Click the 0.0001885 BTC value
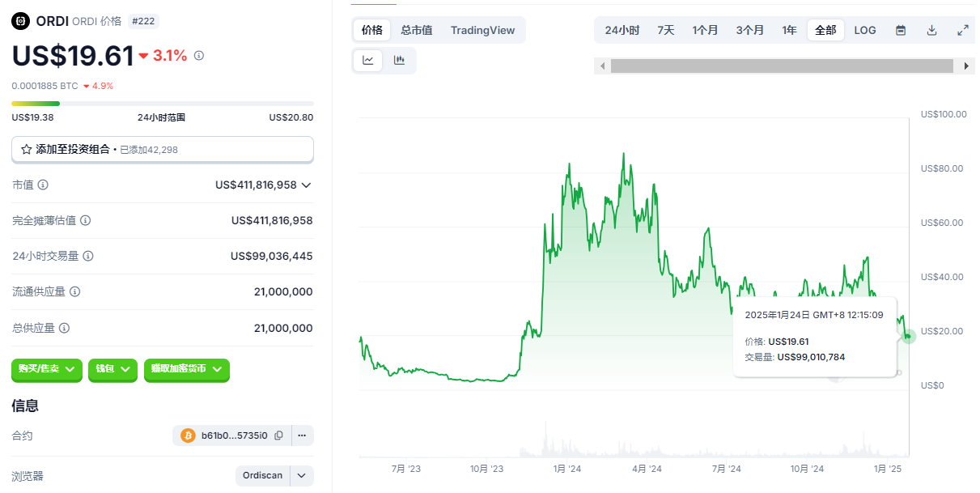 click(45, 86)
